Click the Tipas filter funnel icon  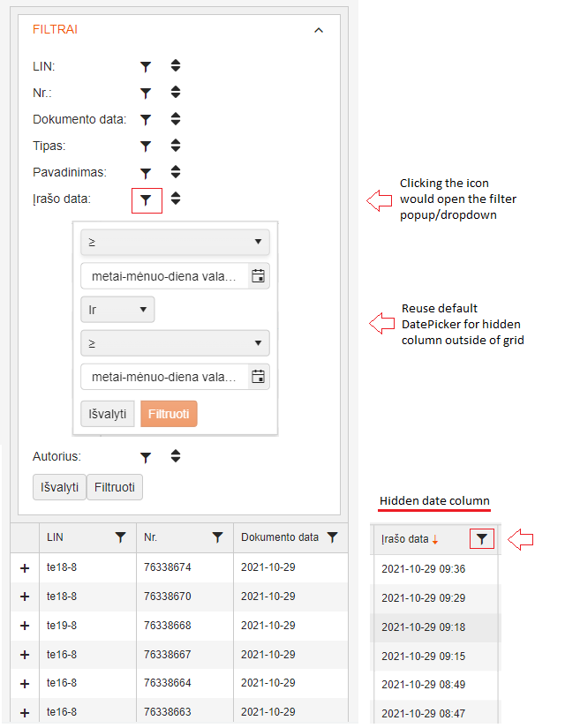click(x=147, y=146)
